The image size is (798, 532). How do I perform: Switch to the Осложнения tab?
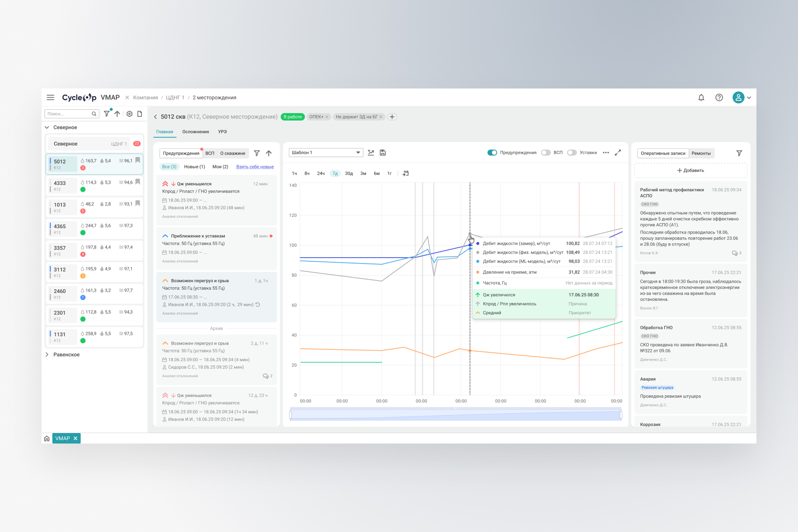tap(195, 132)
